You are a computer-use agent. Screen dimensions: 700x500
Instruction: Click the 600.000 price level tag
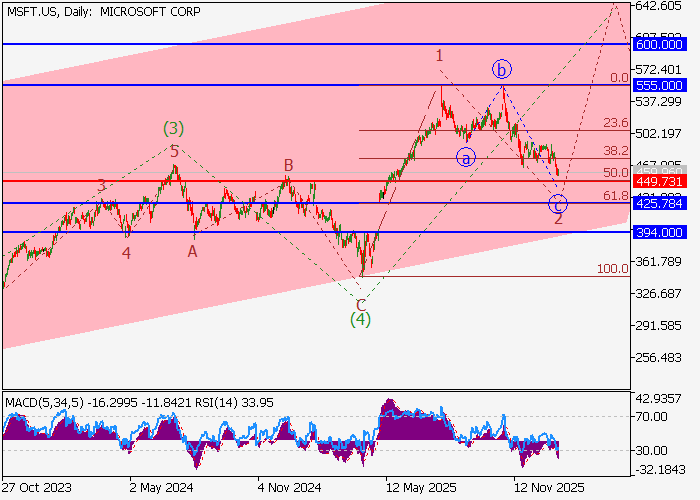[659, 44]
